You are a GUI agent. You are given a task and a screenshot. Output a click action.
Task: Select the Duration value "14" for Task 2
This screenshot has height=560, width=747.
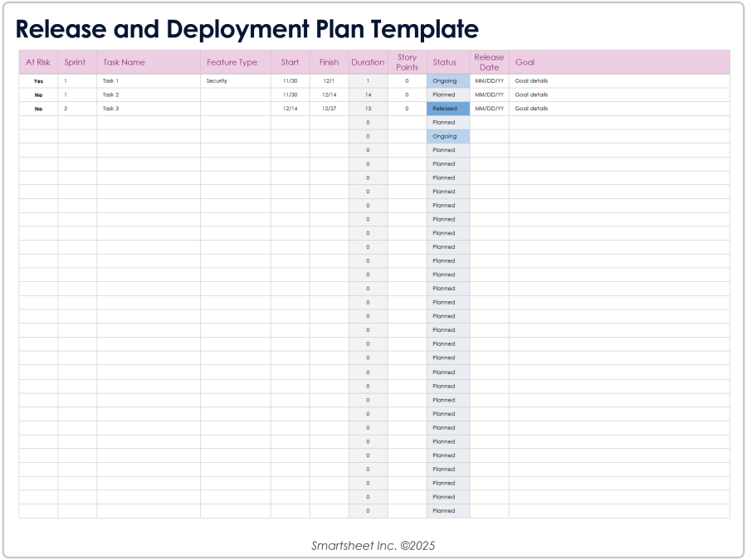[368, 95]
